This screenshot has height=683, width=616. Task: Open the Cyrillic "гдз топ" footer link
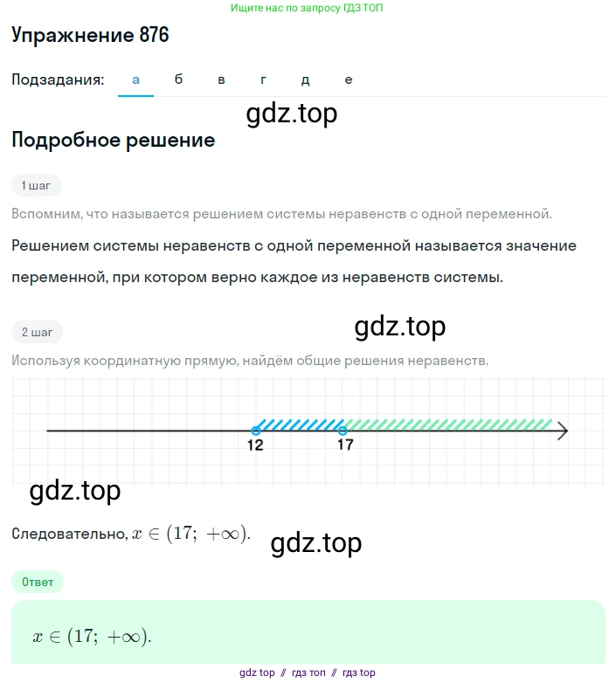[307, 673]
